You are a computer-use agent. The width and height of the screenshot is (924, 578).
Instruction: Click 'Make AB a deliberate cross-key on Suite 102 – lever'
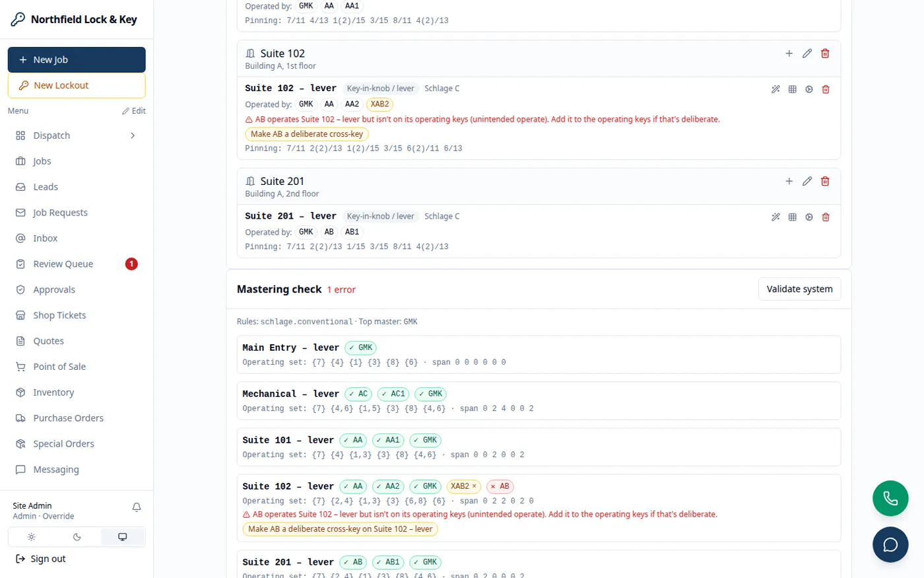coord(340,529)
